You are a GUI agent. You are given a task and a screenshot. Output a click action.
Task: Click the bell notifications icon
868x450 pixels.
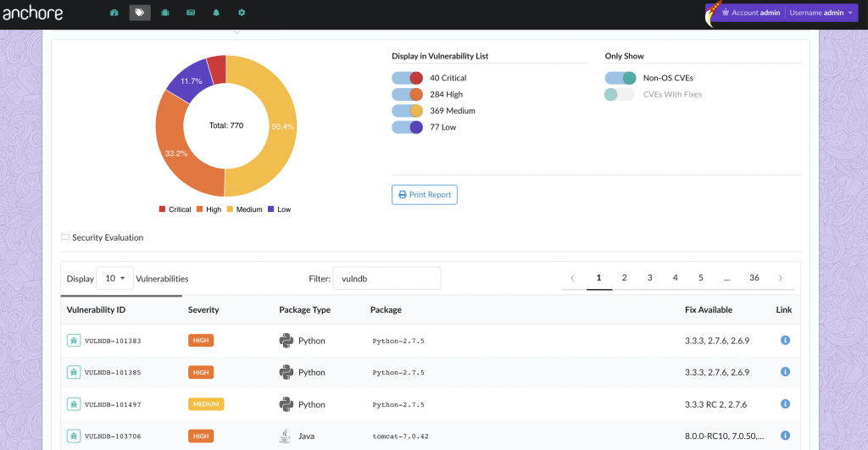point(216,13)
